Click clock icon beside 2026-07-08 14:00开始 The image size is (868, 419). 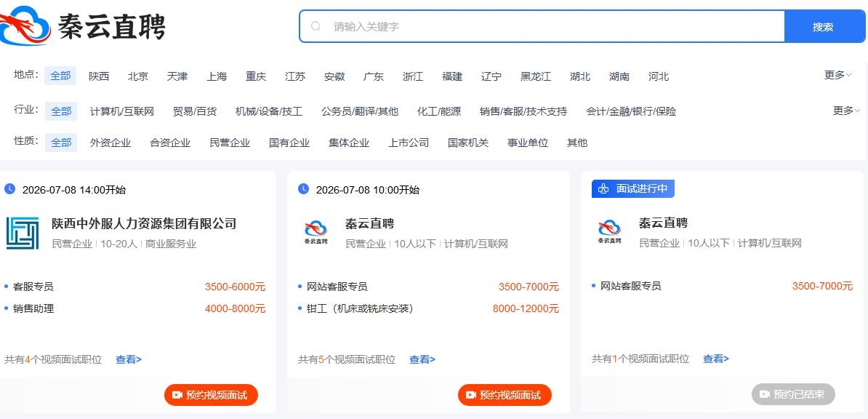(9, 189)
